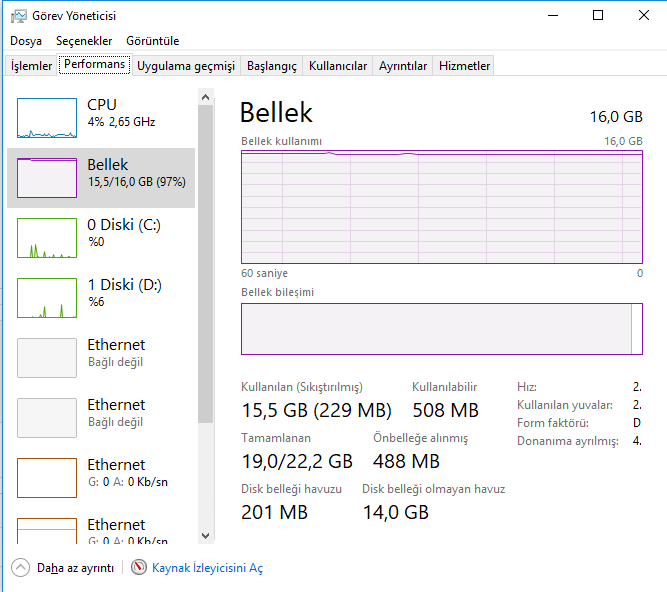This screenshot has height=592, width=667.
Task: Open the Seçenekler menu
Action: [x=84, y=41]
